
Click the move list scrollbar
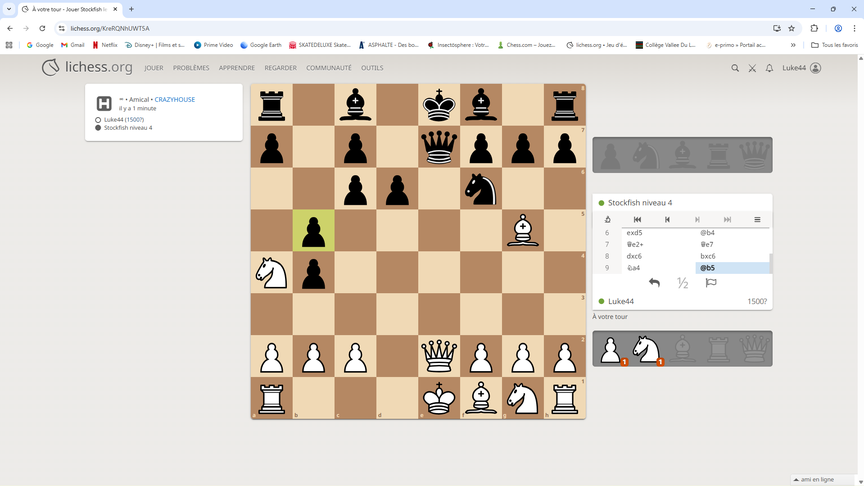pos(770,262)
